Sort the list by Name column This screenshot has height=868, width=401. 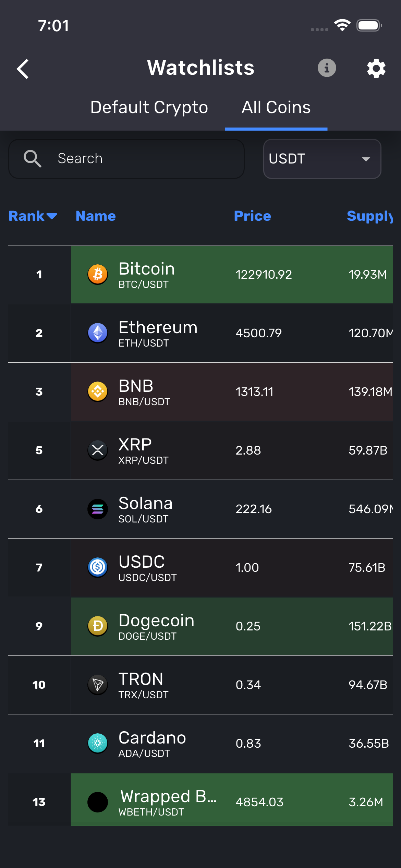96,216
